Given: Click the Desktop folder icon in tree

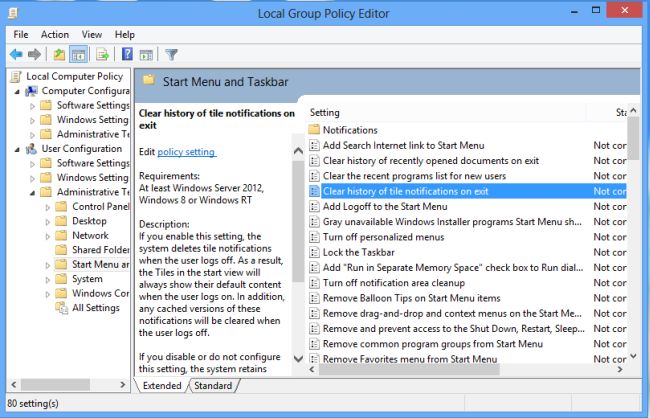Looking at the screenshot, I should click(61, 221).
